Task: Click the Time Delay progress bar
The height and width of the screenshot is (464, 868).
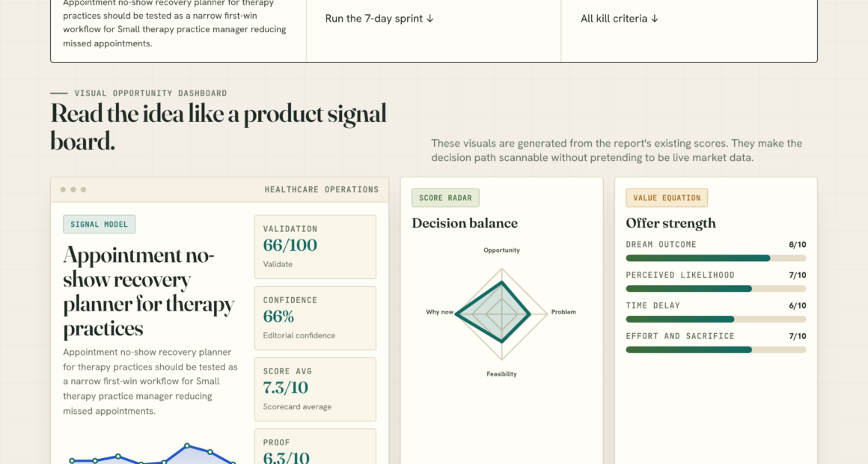Action: coord(716,319)
